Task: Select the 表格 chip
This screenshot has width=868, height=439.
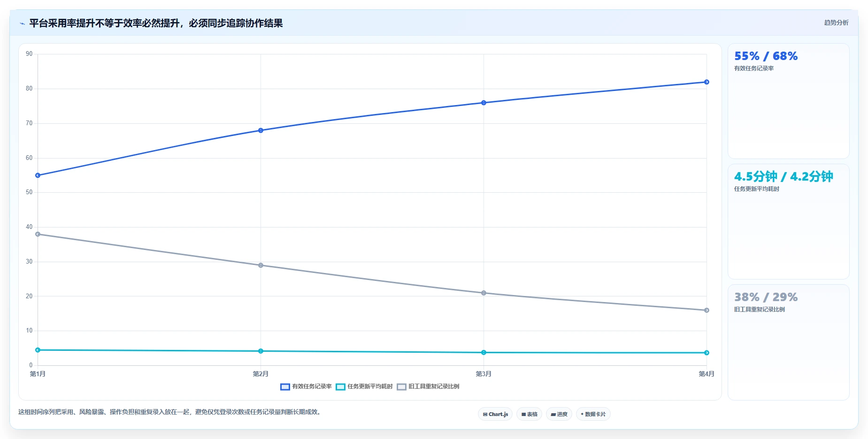Action: pos(529,414)
